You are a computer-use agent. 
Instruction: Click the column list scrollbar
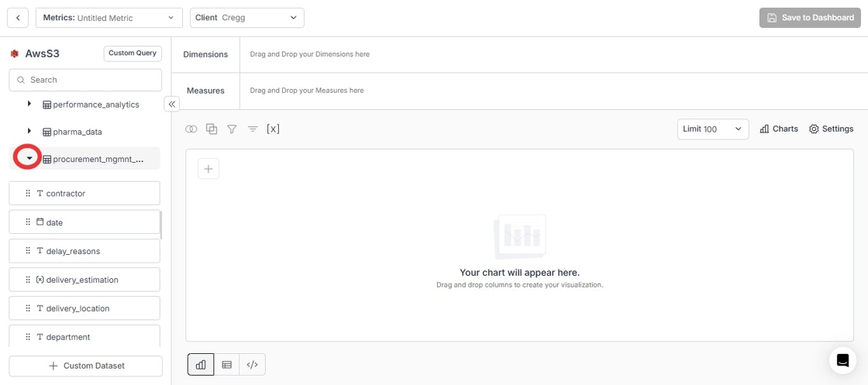161,225
